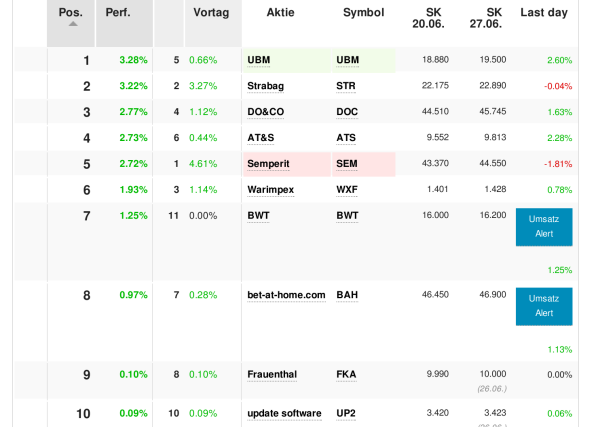Click the Vortag column header
This screenshot has height=427, width=600.
coord(211,13)
